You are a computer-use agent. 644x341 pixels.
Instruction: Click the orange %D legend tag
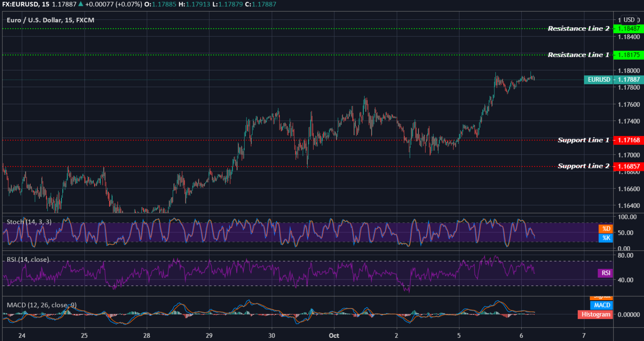coord(606,229)
